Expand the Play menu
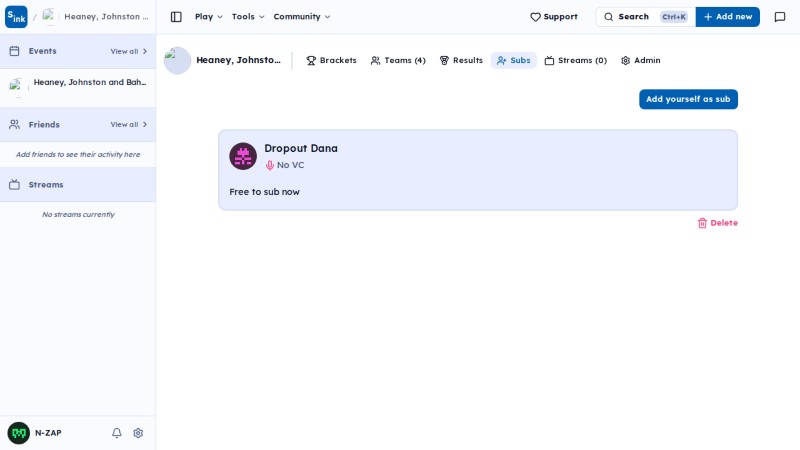This screenshot has width=800, height=450. [209, 17]
